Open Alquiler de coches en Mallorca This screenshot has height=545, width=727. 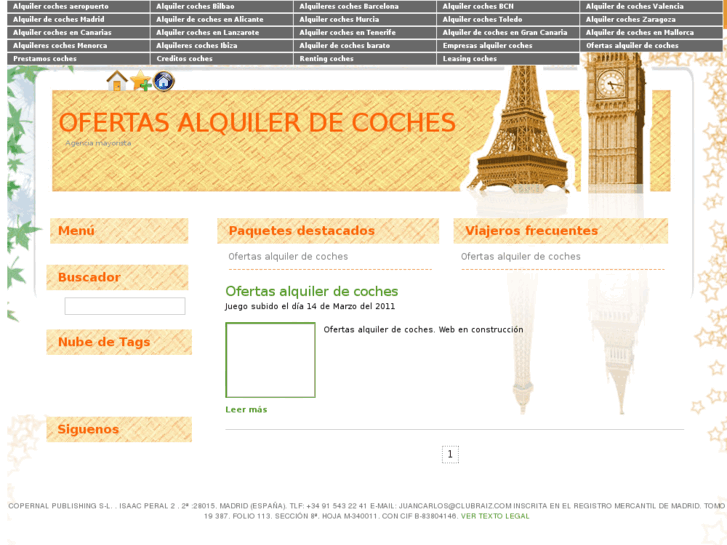click(x=651, y=32)
